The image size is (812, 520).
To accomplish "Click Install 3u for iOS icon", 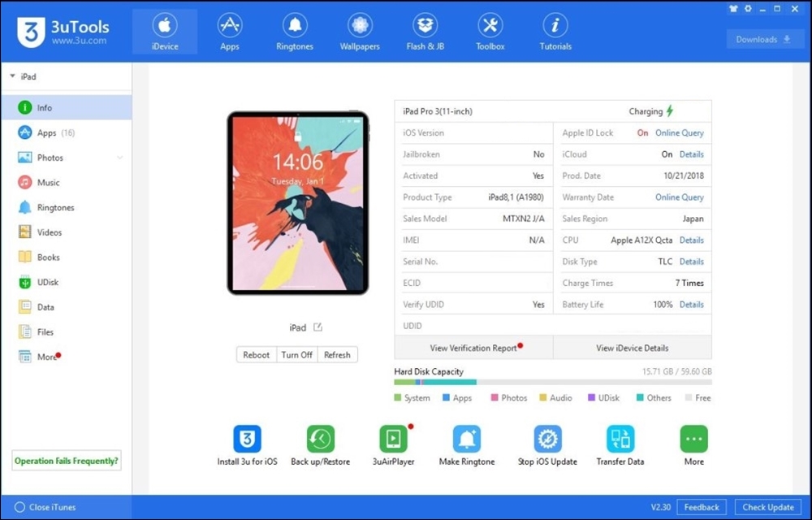I will (247, 440).
